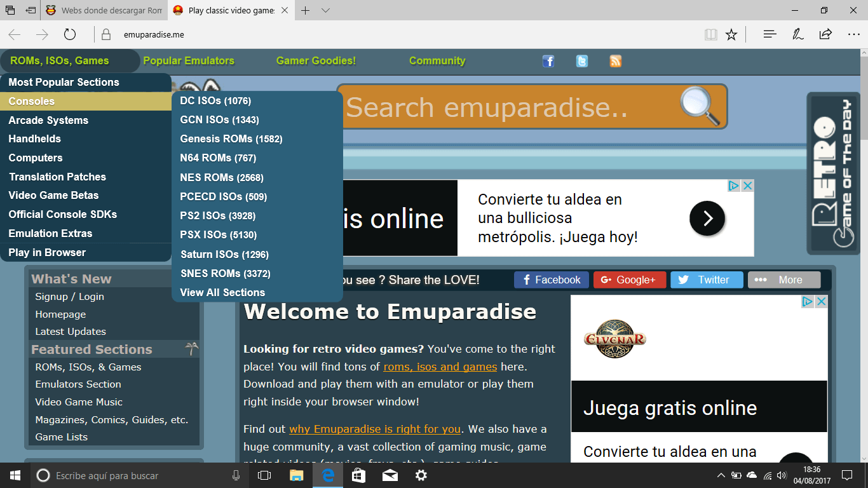The image size is (868, 488).
Task: Click View All Sections
Action: [x=257, y=292]
